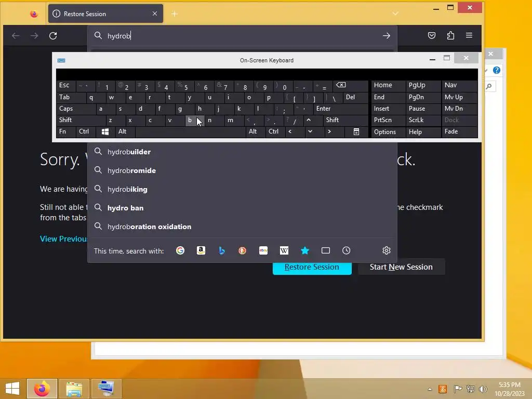Screen dimensions: 532x399
Task: Toggle the right Shift key
Action: 345,120
